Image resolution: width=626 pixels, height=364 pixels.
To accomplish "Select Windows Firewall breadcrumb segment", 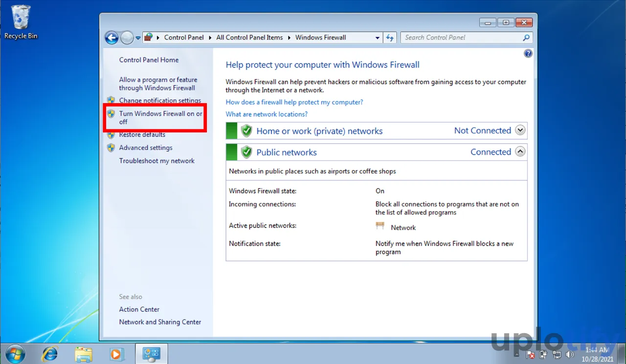I will pyautogui.click(x=320, y=38).
